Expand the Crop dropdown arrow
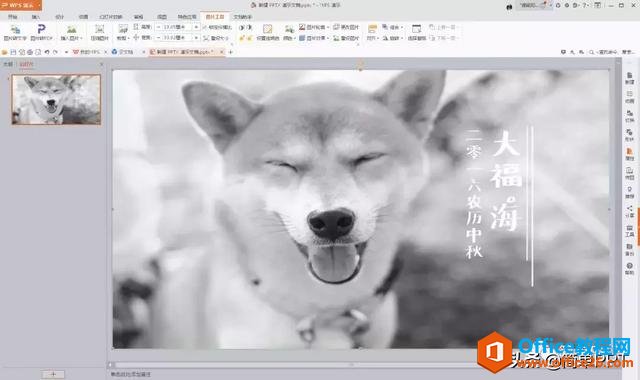This screenshot has width=640, height=380. coord(129,38)
